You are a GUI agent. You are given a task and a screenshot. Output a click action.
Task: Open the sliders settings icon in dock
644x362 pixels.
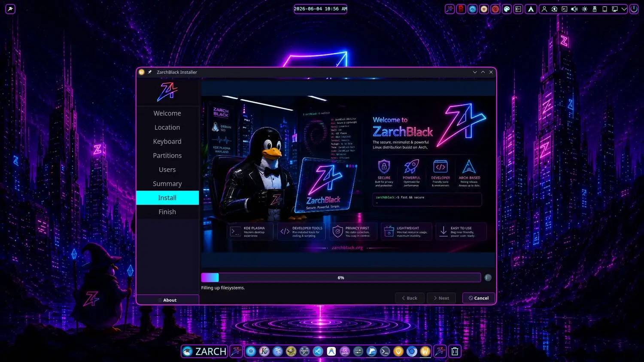[358, 351]
